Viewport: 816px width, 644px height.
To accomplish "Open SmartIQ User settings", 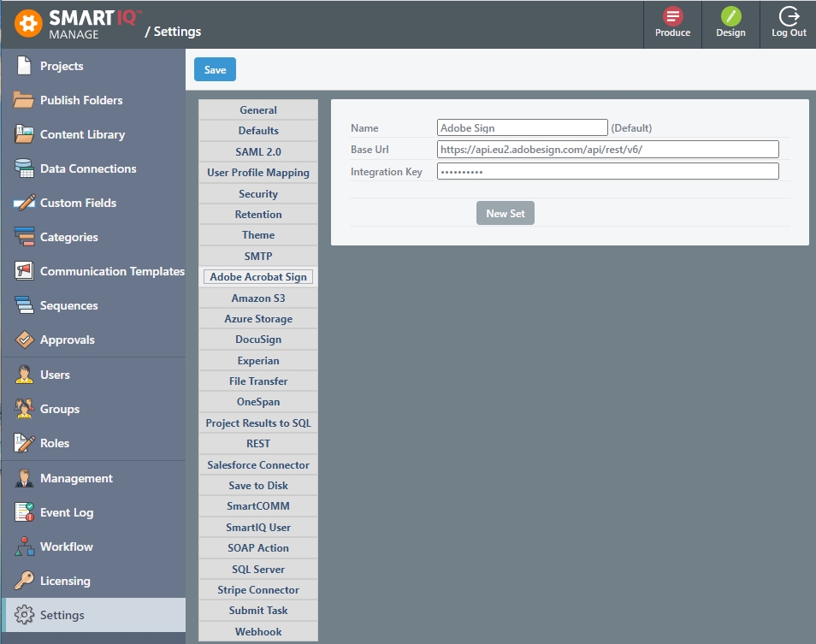I will click(258, 527).
